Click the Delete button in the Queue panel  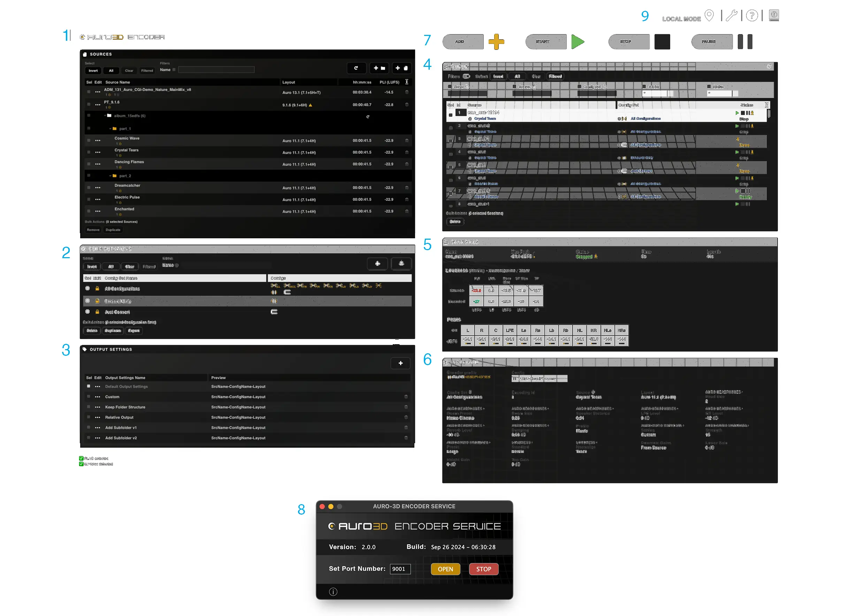(455, 222)
